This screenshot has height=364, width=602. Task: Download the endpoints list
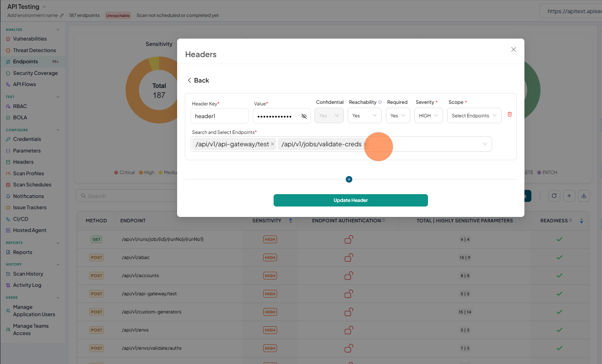(x=584, y=196)
